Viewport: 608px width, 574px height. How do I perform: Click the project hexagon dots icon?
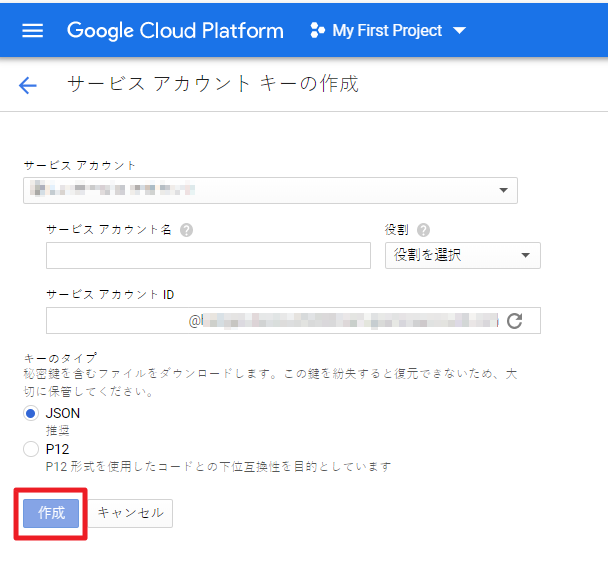coord(317,30)
